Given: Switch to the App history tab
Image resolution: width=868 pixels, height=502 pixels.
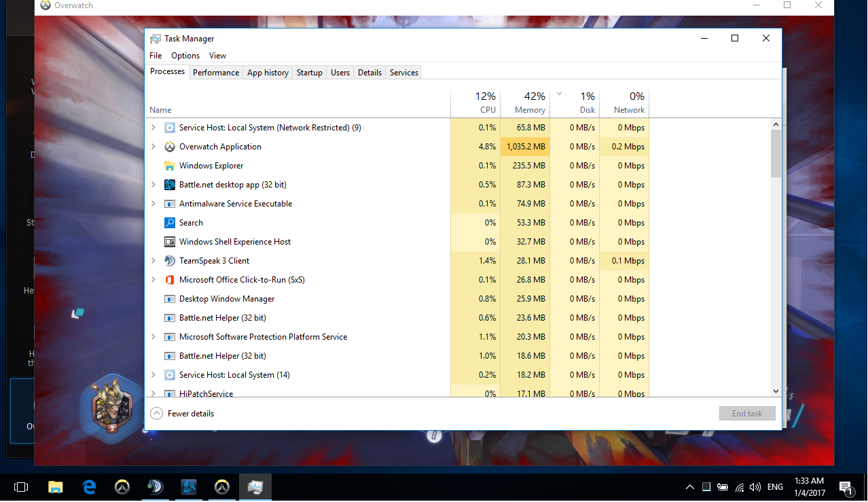Looking at the screenshot, I should pos(268,73).
